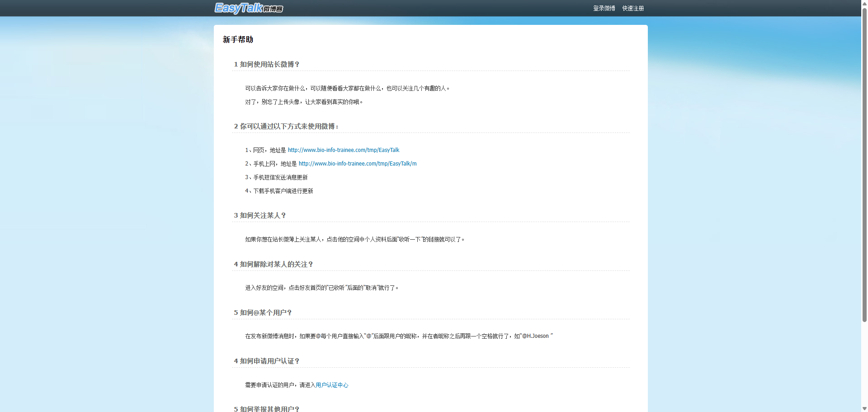Image resolution: width=868 pixels, height=412 pixels.
Task: Click the 新手帮助 page title
Action: click(x=238, y=40)
